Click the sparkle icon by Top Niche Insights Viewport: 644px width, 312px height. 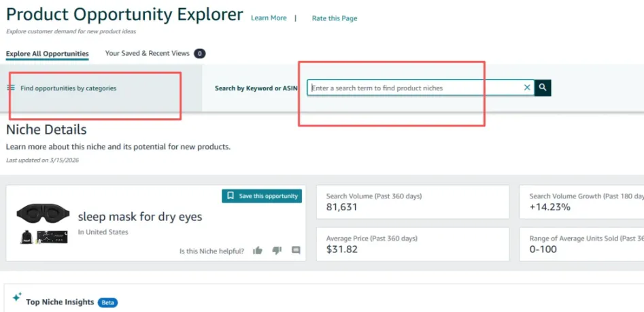[16, 298]
